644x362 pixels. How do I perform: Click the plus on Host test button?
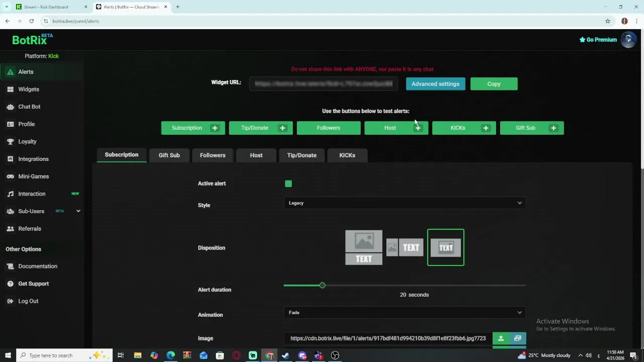[x=418, y=128]
